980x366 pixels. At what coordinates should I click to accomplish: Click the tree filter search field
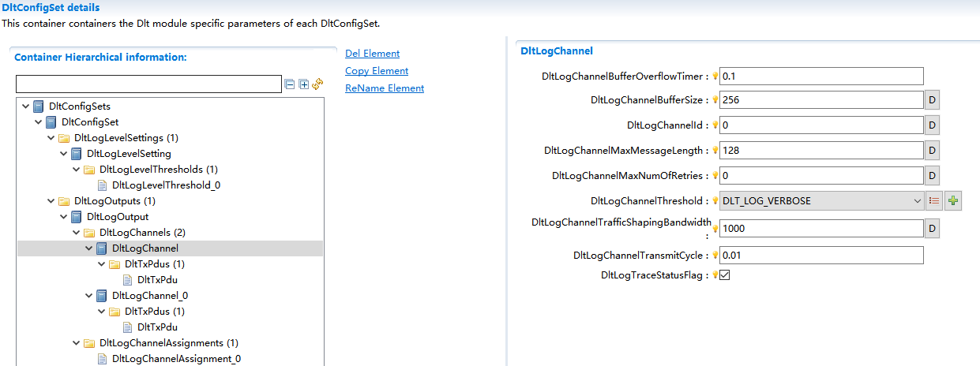pos(148,84)
